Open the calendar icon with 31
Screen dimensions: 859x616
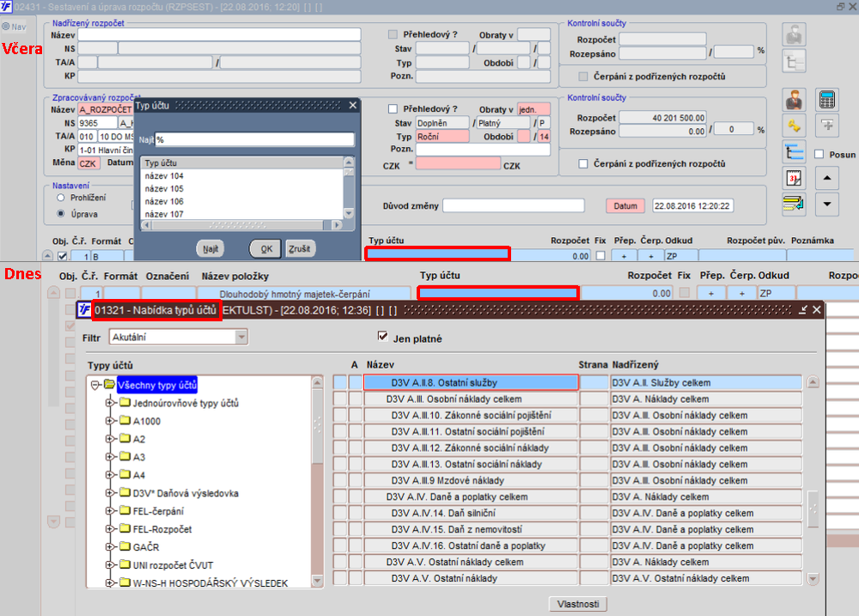[794, 178]
